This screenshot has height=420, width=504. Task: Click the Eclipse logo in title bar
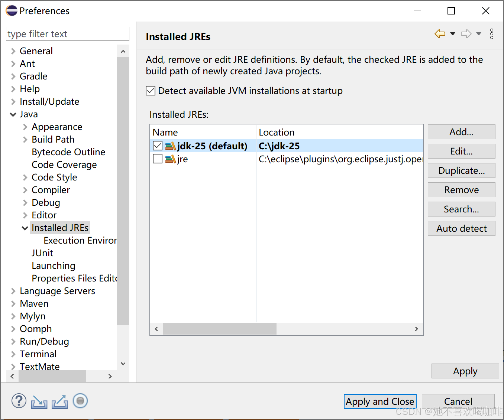(x=12, y=11)
